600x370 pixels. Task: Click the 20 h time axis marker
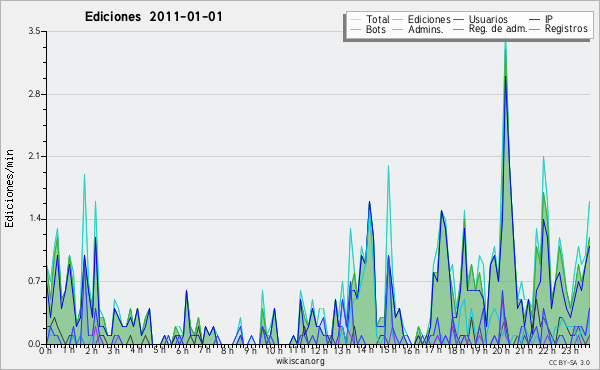pos(498,351)
